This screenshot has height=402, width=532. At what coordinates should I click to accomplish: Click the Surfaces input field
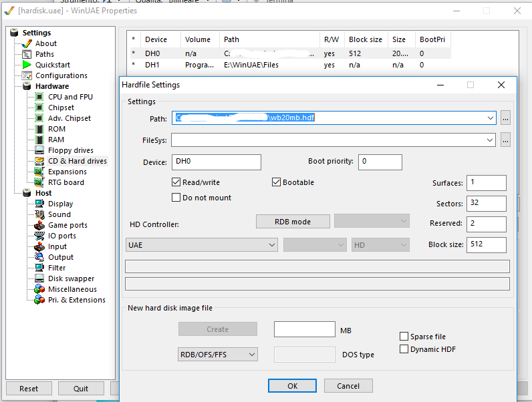pyautogui.click(x=486, y=183)
